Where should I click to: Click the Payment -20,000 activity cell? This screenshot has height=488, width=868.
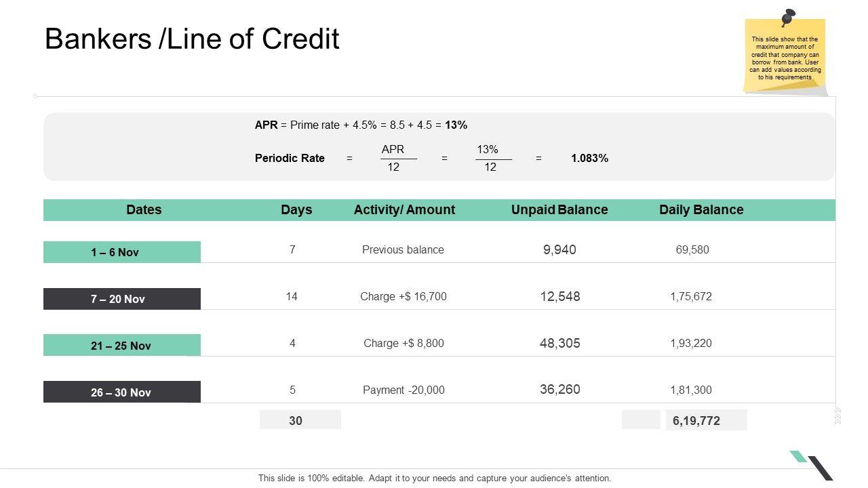point(403,390)
